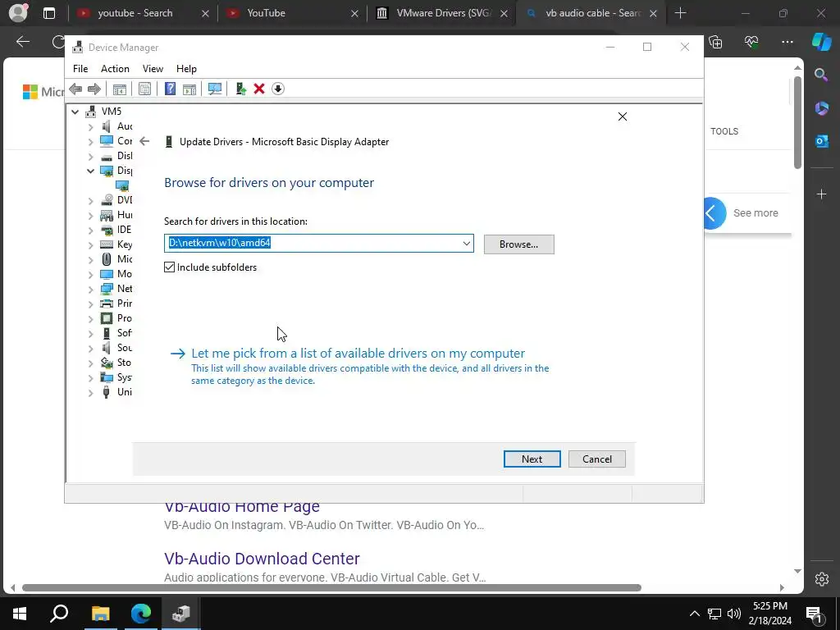Open the notification center tray icon

[x=814, y=614]
